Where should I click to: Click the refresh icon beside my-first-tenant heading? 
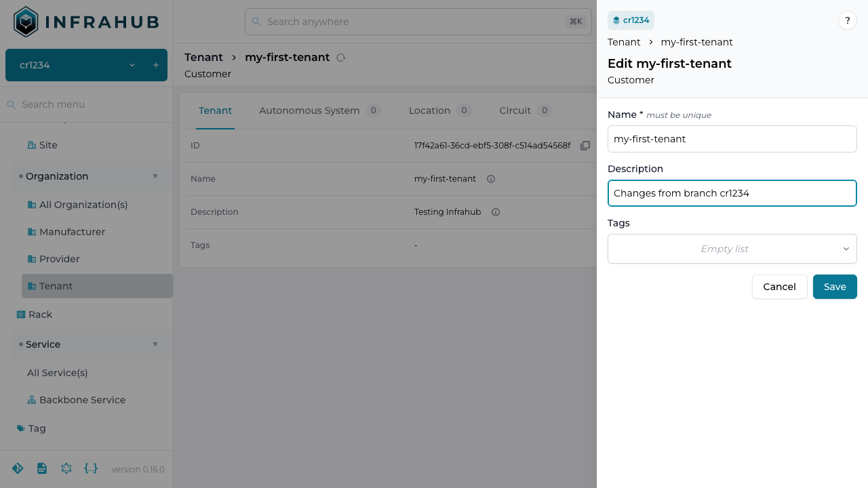(x=341, y=58)
